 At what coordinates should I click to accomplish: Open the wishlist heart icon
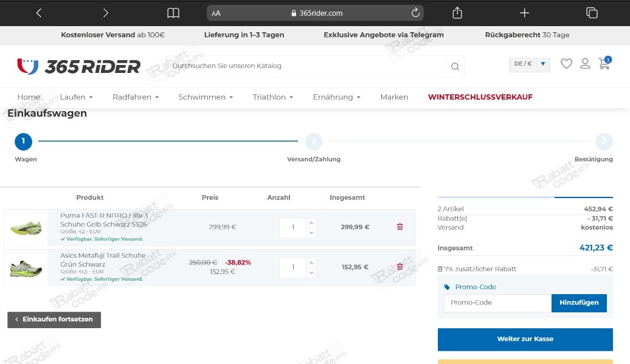tap(566, 63)
